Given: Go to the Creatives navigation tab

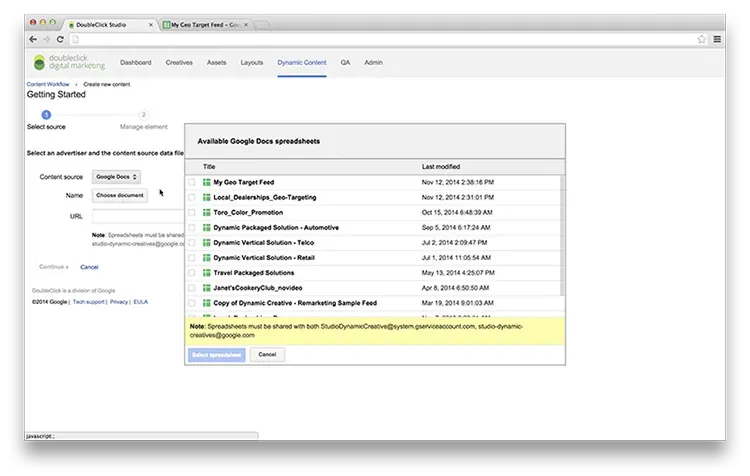Looking at the screenshot, I should 179,62.
